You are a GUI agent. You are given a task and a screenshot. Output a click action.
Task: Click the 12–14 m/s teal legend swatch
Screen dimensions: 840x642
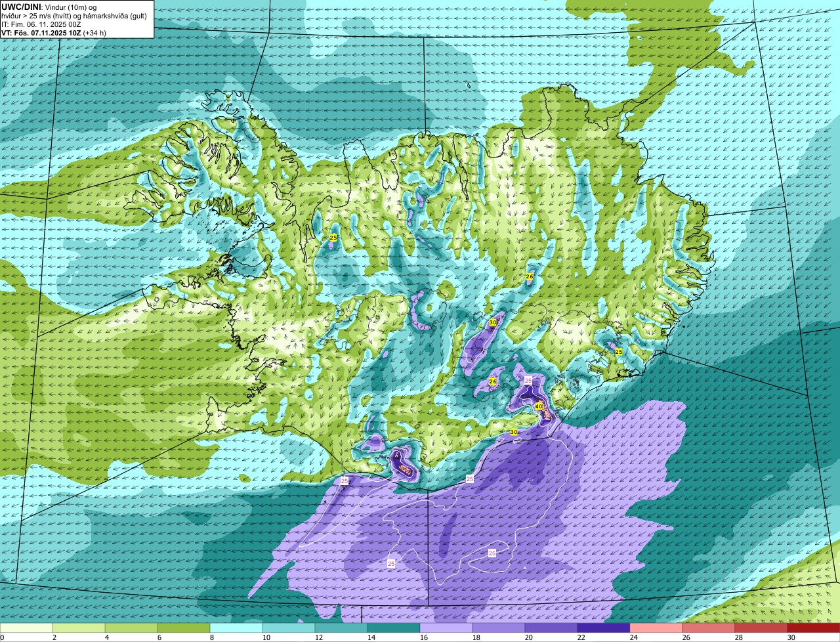point(341,628)
